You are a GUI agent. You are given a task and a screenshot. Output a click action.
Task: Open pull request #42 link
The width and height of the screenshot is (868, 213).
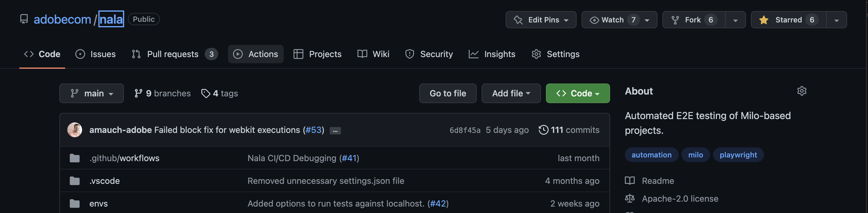point(438,203)
